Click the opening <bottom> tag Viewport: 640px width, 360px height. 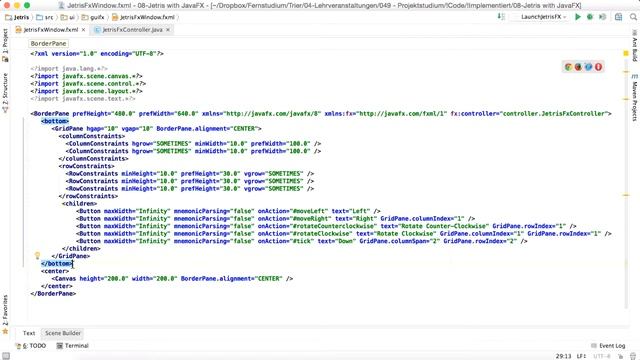click(x=55, y=121)
